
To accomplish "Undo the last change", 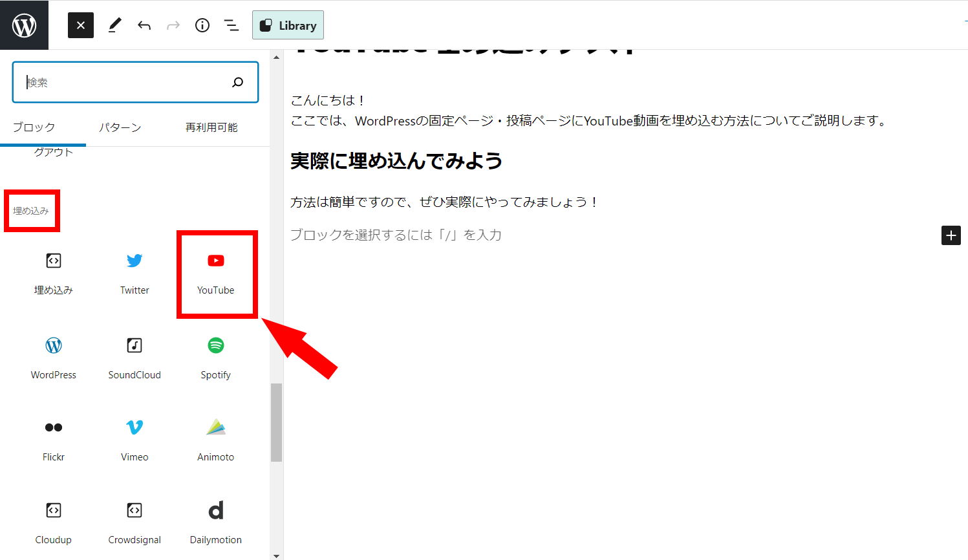I will (x=144, y=26).
